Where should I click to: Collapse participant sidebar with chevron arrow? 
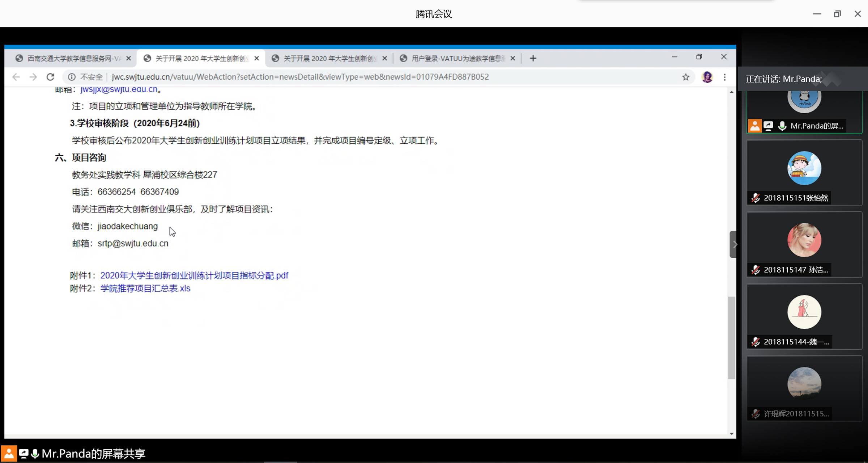(734, 244)
